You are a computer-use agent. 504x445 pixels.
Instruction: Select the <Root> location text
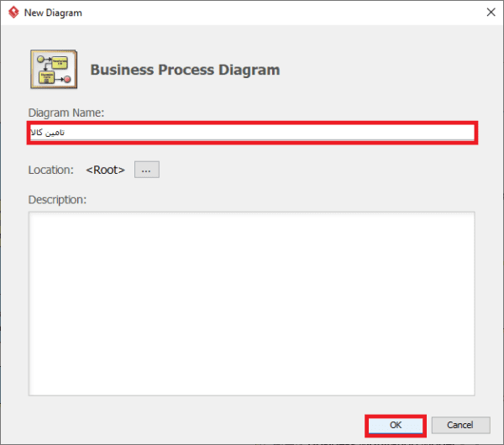coord(106,170)
